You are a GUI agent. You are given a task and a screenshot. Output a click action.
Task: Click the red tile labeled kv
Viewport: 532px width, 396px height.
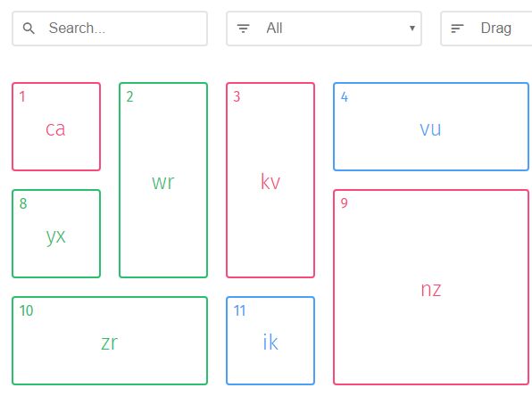[270, 180]
